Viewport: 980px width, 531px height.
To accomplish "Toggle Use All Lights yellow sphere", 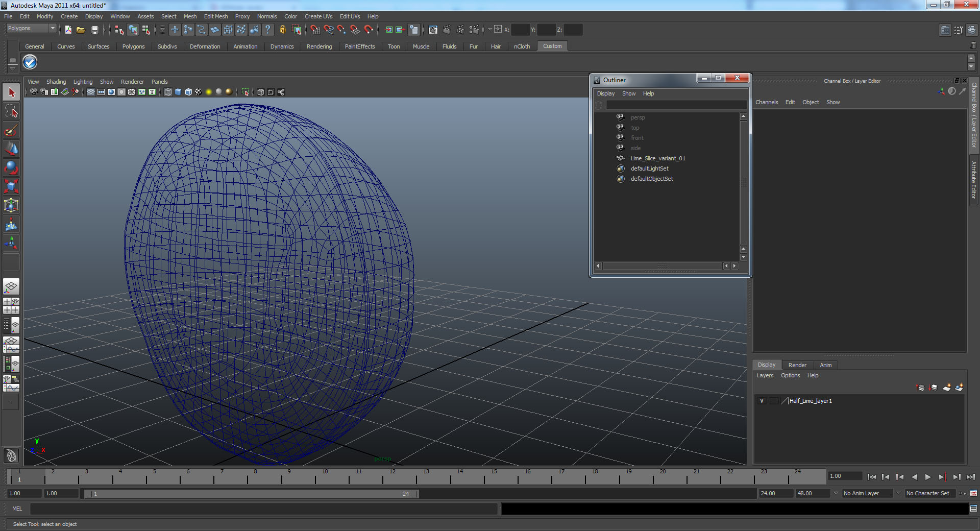I will click(209, 92).
